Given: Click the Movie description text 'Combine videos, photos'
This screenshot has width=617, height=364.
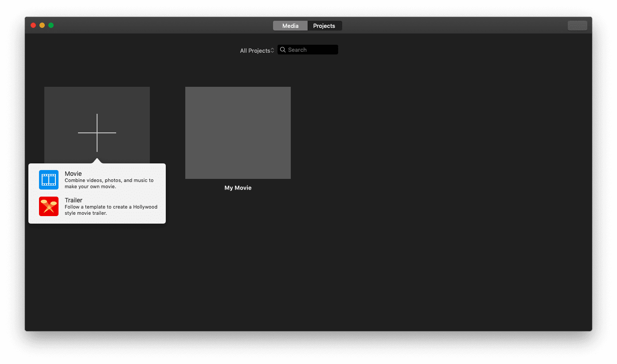Looking at the screenshot, I should click(x=109, y=183).
